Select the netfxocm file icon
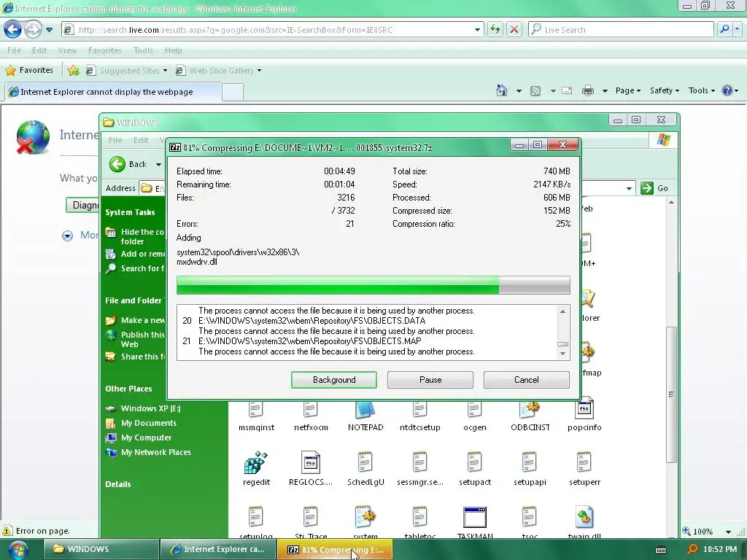Image resolution: width=747 pixels, height=560 pixels. click(x=311, y=416)
